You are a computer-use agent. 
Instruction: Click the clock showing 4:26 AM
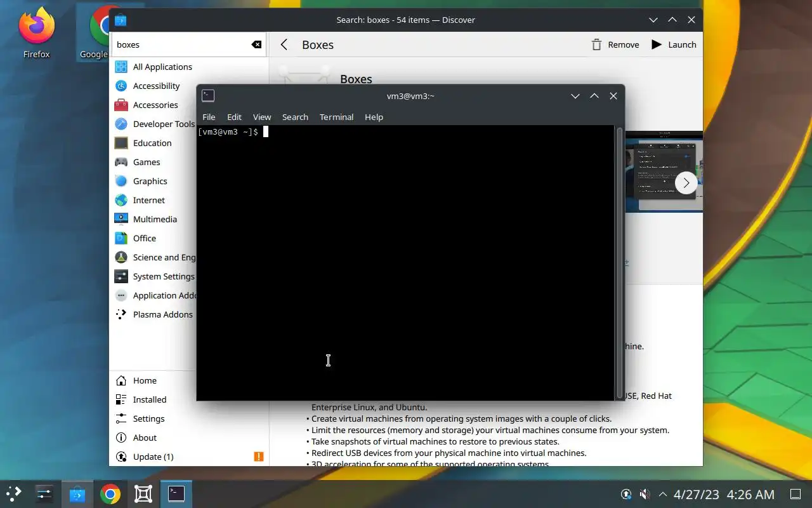[750, 494]
